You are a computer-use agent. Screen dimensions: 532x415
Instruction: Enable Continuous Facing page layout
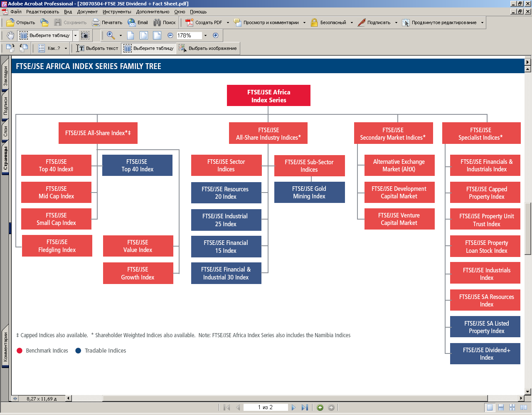coord(512,408)
